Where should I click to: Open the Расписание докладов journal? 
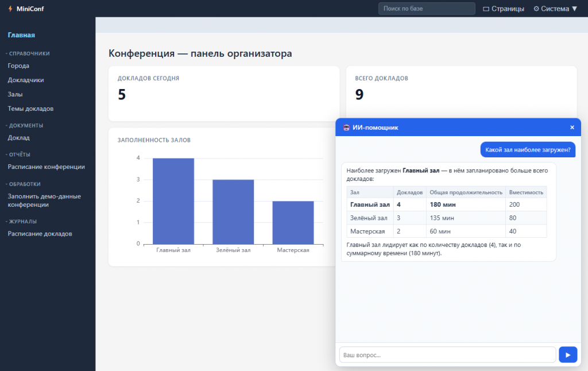(40, 234)
